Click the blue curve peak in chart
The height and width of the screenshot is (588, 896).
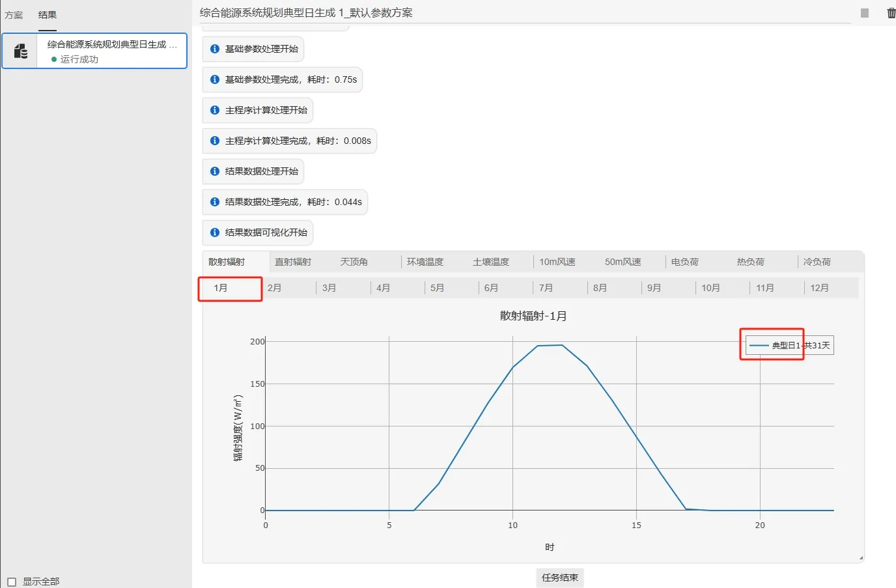(562, 345)
